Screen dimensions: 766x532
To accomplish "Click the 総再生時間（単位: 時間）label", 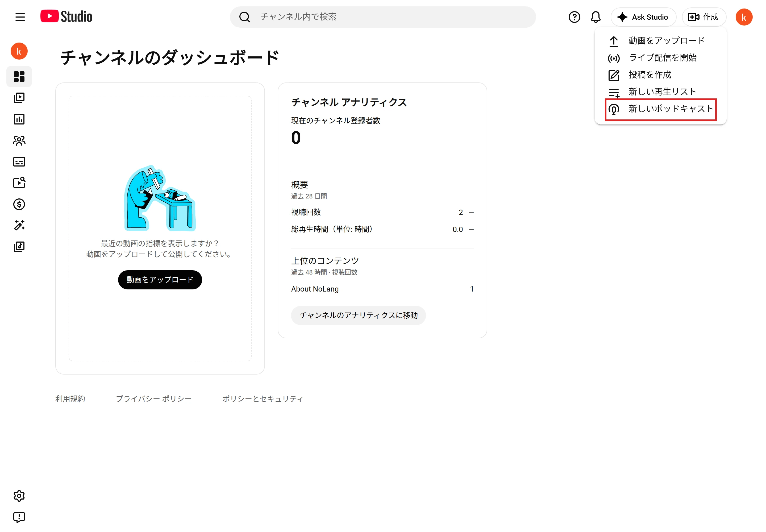I will (332, 229).
